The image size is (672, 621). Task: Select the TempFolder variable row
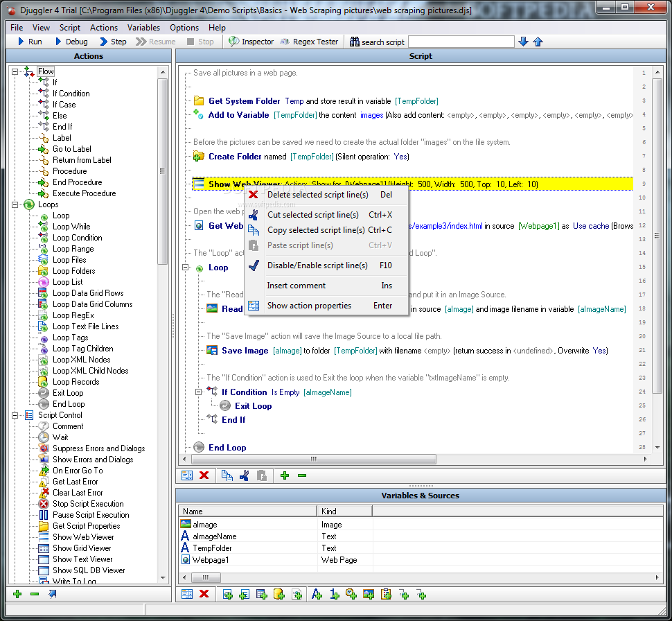point(421,548)
